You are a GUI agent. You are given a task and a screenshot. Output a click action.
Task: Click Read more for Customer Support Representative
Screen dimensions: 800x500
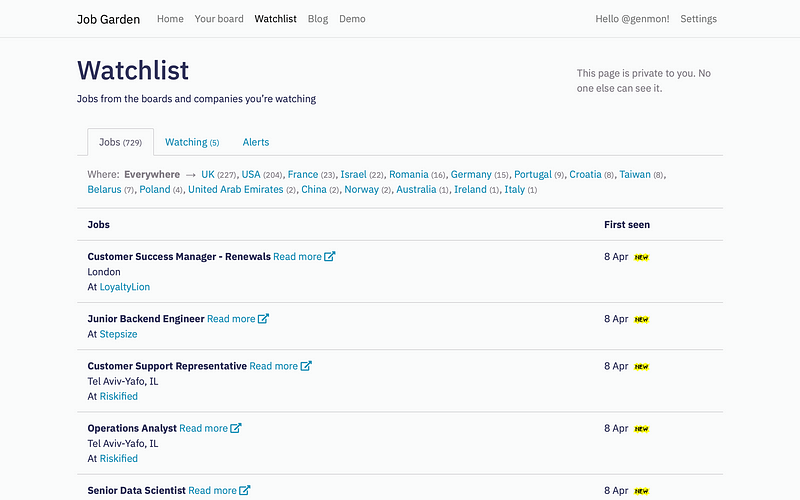click(273, 366)
